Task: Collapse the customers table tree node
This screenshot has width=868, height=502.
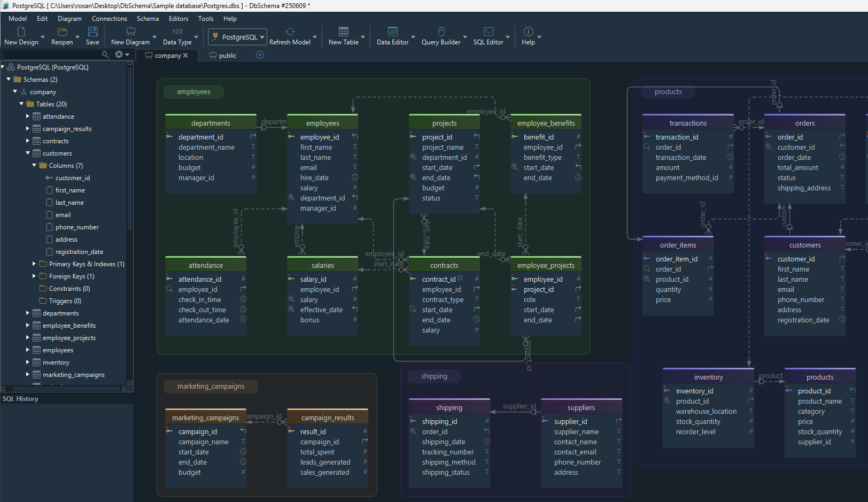Action: pos(28,153)
